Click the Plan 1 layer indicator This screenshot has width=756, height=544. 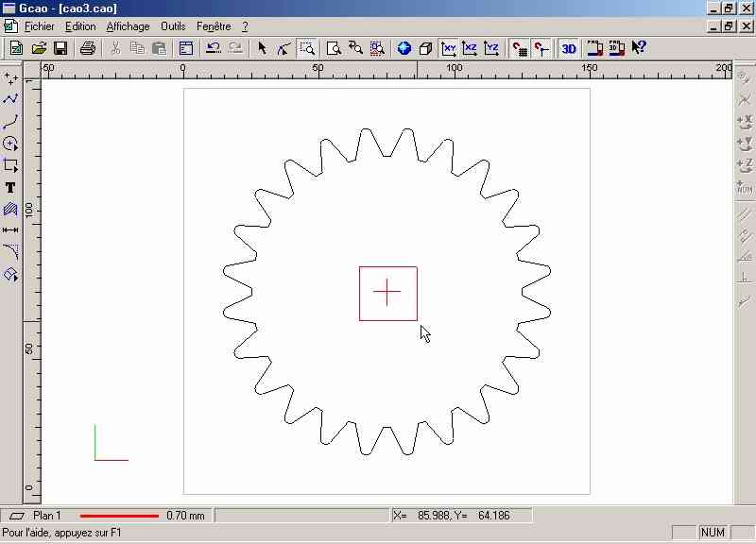point(46,516)
